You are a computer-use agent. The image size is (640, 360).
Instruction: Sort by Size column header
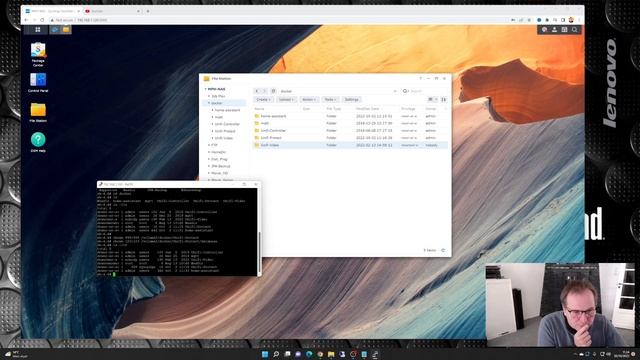coord(307,109)
